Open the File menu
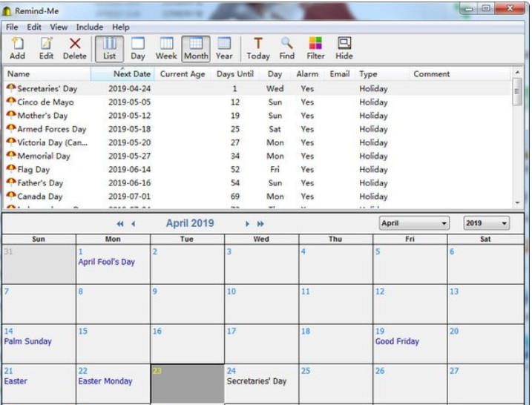Screen dimensions: 532x405 tap(13, 27)
